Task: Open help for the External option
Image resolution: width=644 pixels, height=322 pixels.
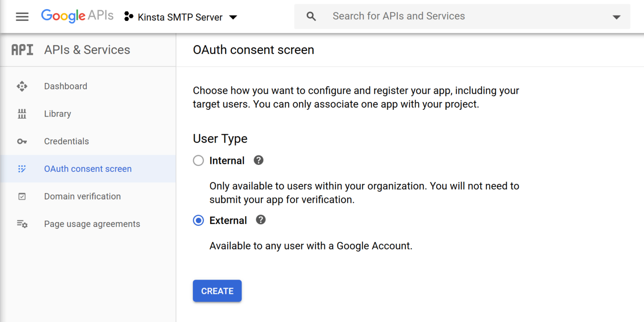Action: 260,220
